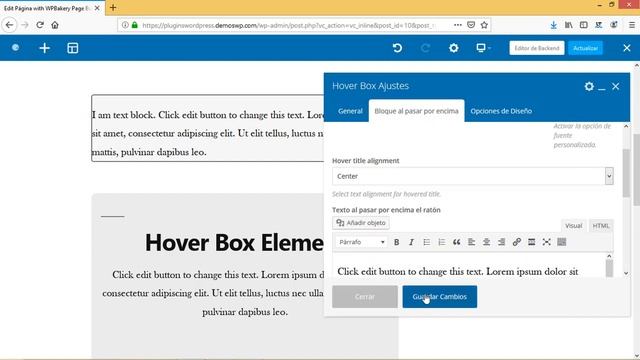
Task: Click the Actualizar button
Action: coord(585,48)
